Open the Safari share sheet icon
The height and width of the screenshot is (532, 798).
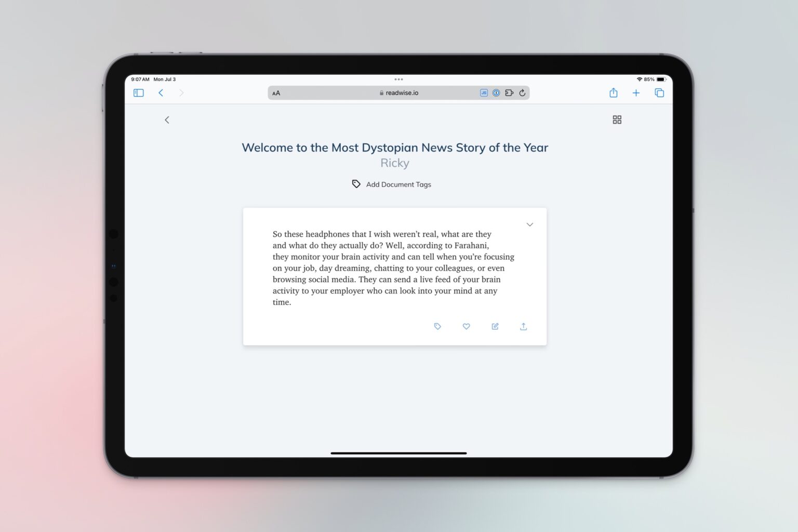(x=613, y=92)
